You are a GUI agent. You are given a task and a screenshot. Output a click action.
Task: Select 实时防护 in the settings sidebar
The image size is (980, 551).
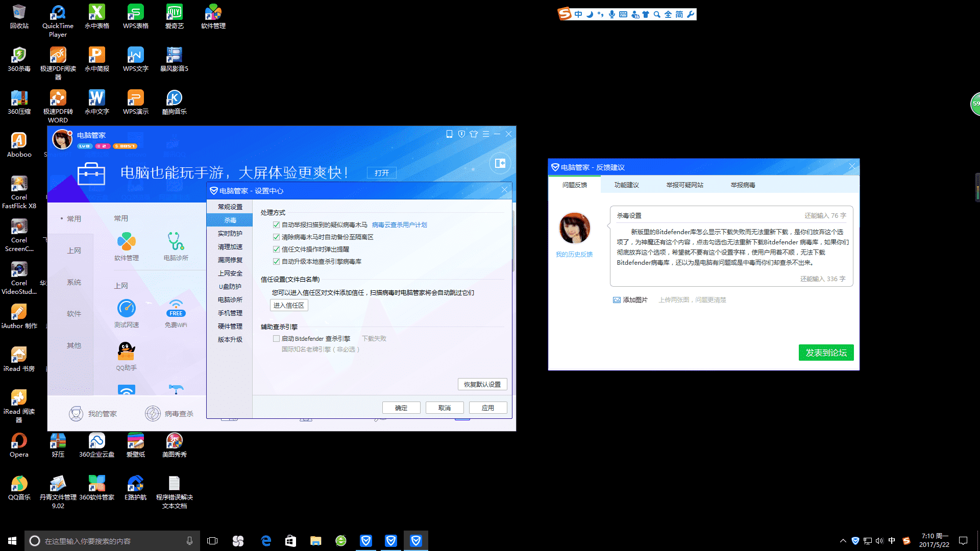point(230,233)
